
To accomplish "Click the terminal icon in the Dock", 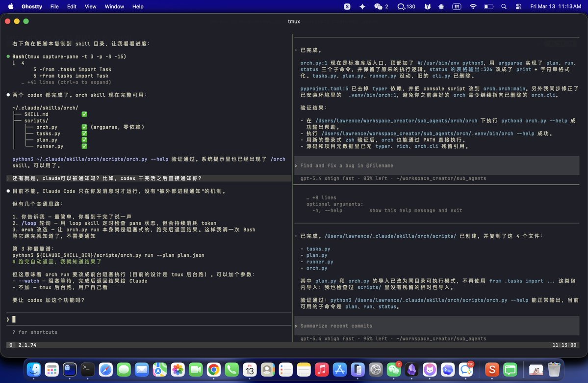I will tap(87, 369).
